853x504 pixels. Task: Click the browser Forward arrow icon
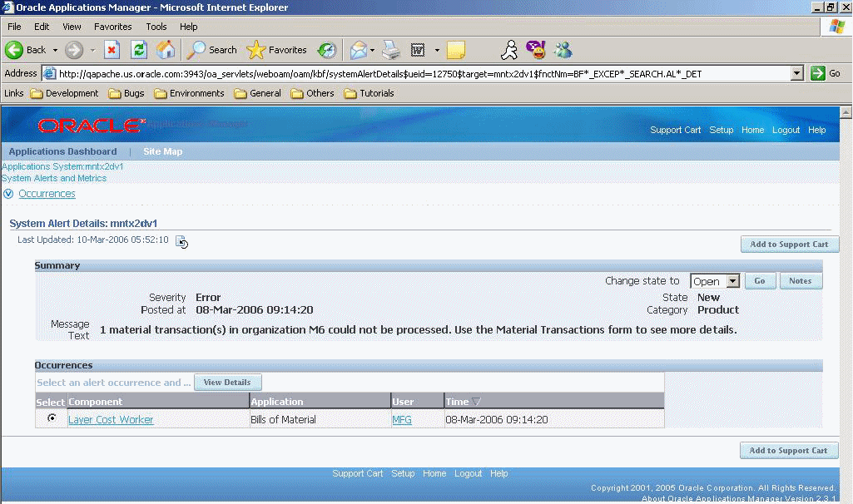point(74,50)
